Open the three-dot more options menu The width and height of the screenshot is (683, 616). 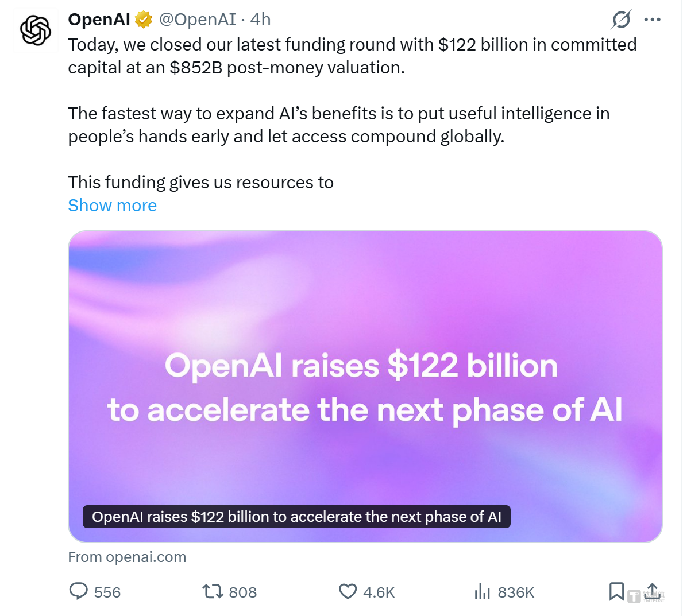pyautogui.click(x=652, y=20)
